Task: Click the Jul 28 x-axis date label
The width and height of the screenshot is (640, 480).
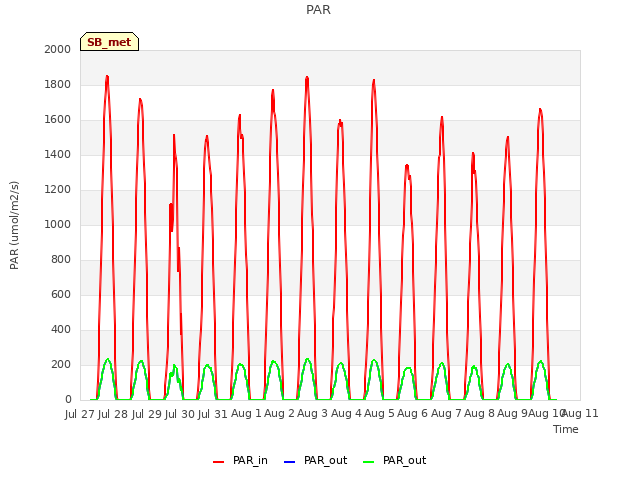Action: (113, 414)
